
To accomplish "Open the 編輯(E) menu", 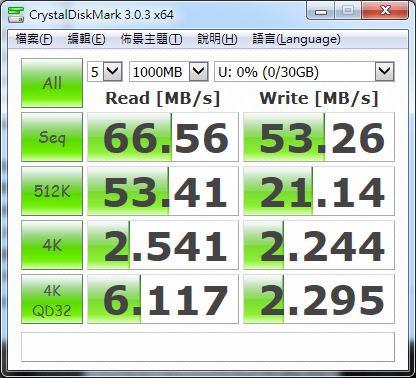I will click(86, 39).
